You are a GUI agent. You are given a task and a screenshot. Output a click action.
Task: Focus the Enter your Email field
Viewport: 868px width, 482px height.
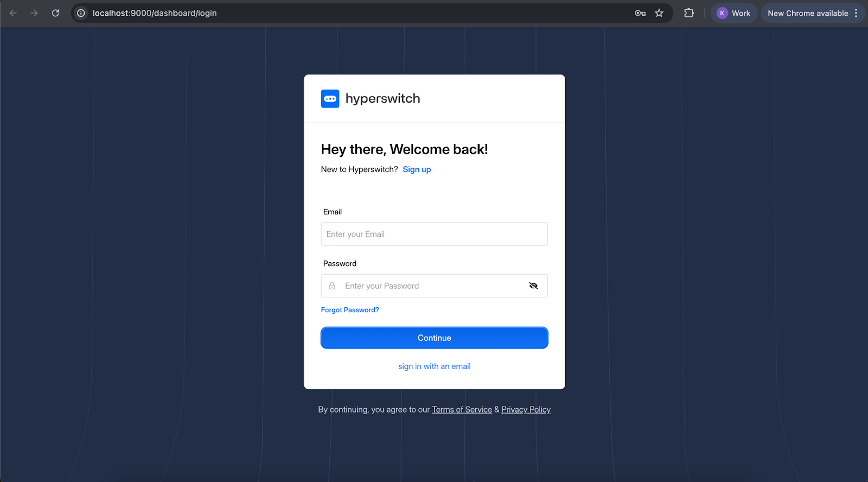434,234
